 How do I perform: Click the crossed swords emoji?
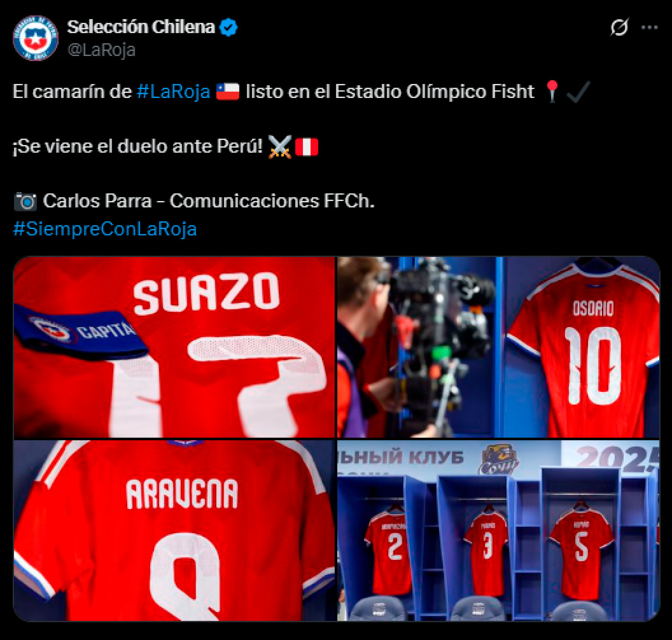pyautogui.click(x=279, y=147)
